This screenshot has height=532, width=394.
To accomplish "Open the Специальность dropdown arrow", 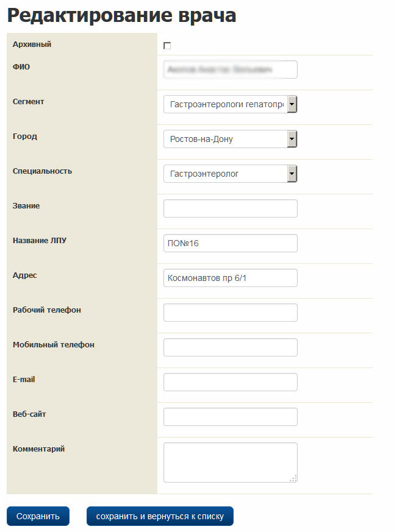I will click(x=292, y=174).
